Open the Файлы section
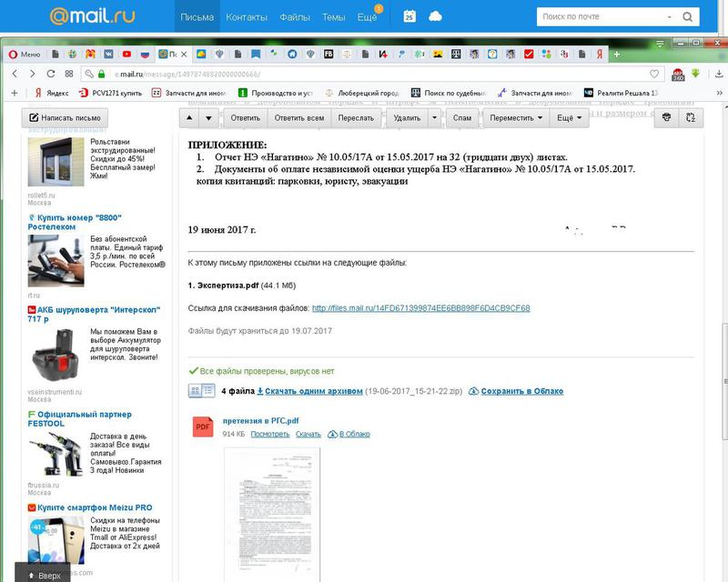The height and width of the screenshot is (582, 728). (295, 17)
